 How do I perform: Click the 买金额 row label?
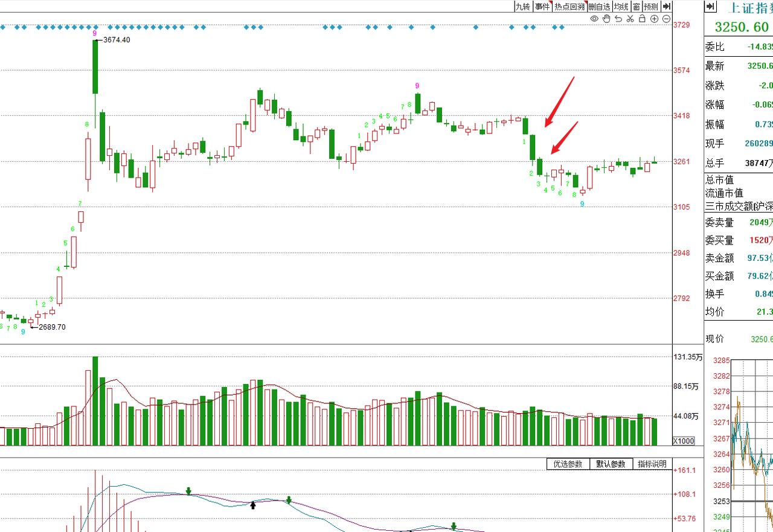720,277
